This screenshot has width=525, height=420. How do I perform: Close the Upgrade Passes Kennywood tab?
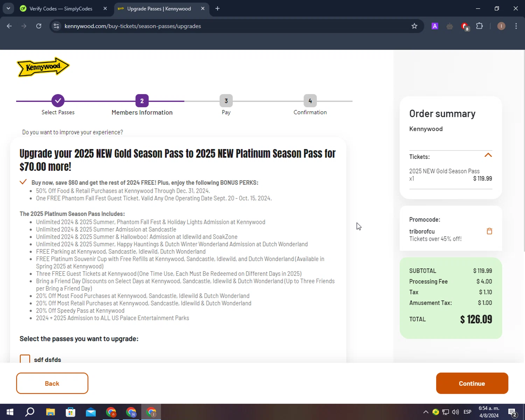pos(203,8)
